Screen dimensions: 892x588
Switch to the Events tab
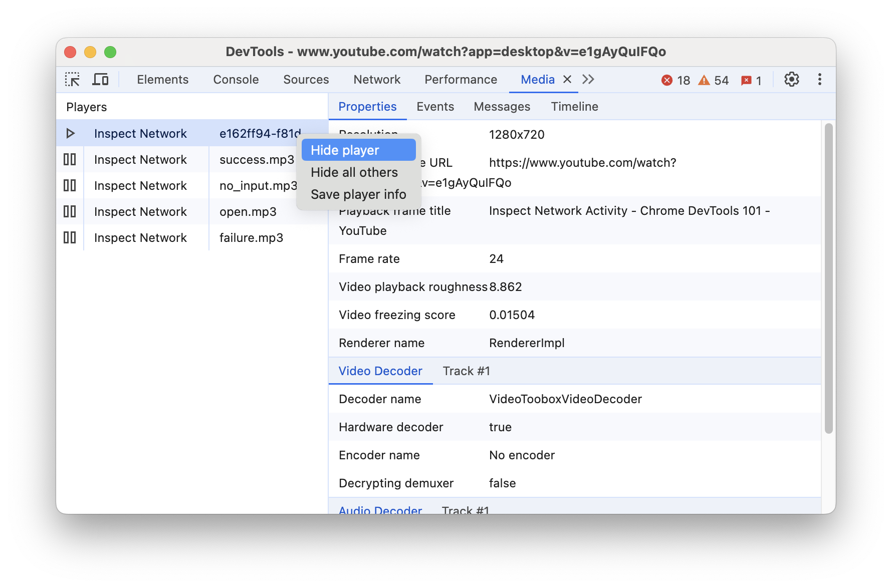(x=434, y=106)
